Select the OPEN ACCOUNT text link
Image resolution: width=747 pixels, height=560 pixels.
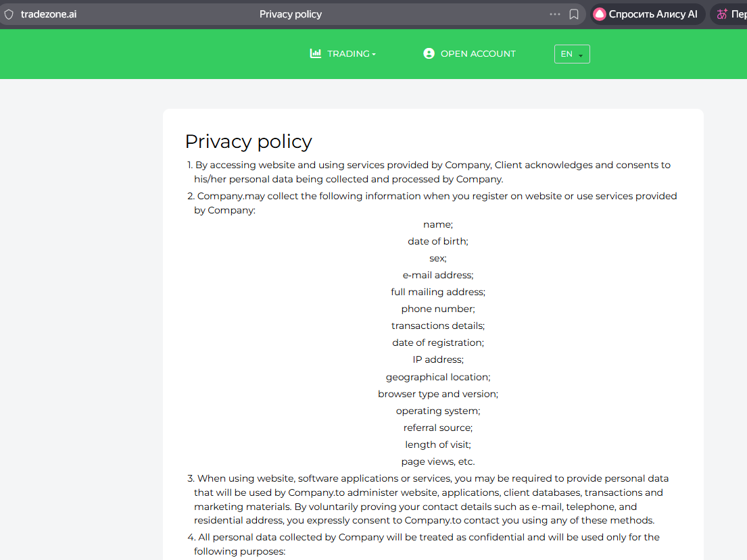tap(478, 53)
